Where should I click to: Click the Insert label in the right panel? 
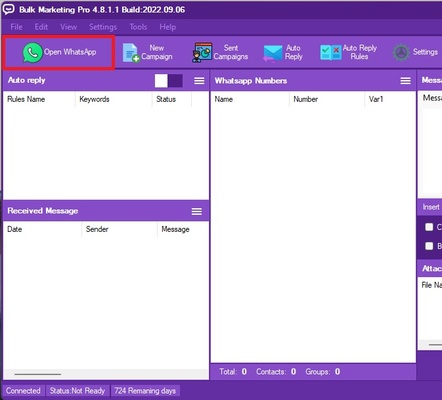click(x=431, y=207)
